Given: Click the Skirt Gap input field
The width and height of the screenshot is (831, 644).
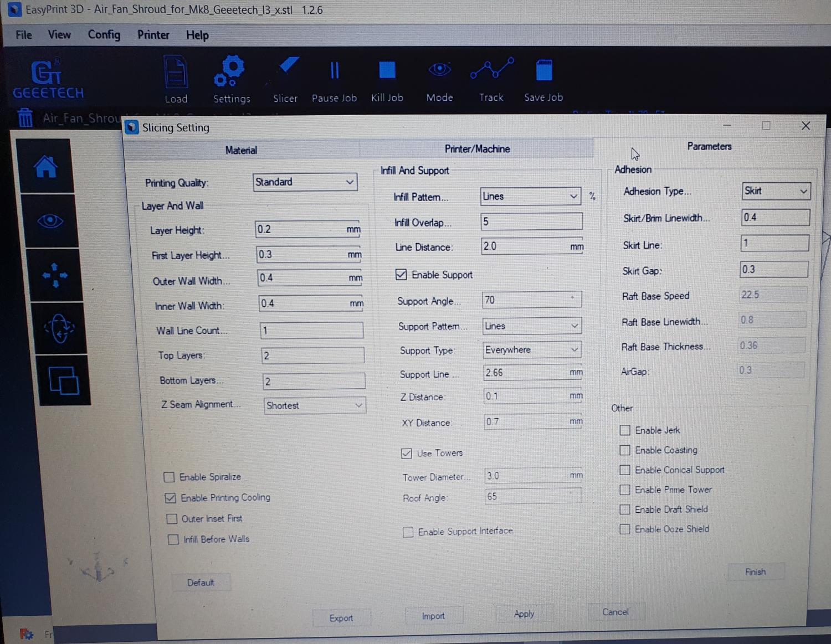Looking at the screenshot, I should point(774,270).
